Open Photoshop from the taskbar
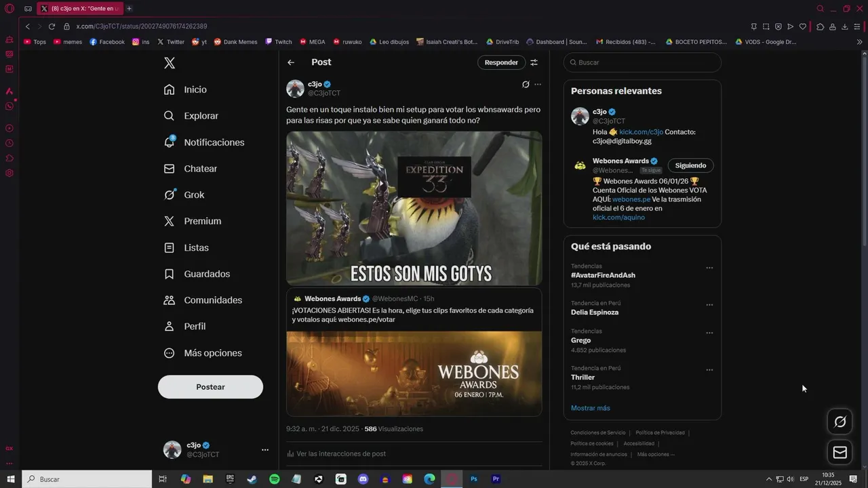 pos(474,479)
